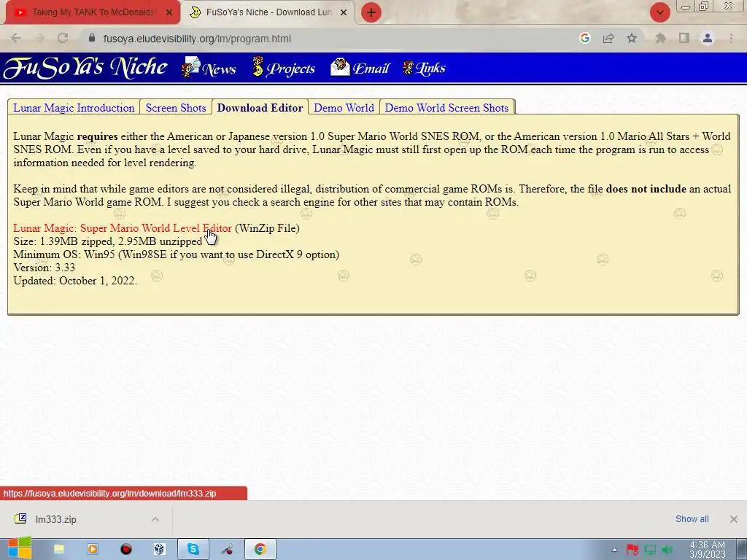Download Lunar Magic Super Mario World Level Editor

[x=123, y=228]
